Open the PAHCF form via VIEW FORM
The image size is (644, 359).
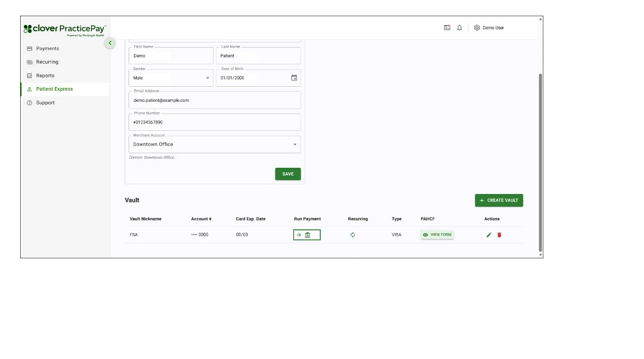[x=437, y=234]
